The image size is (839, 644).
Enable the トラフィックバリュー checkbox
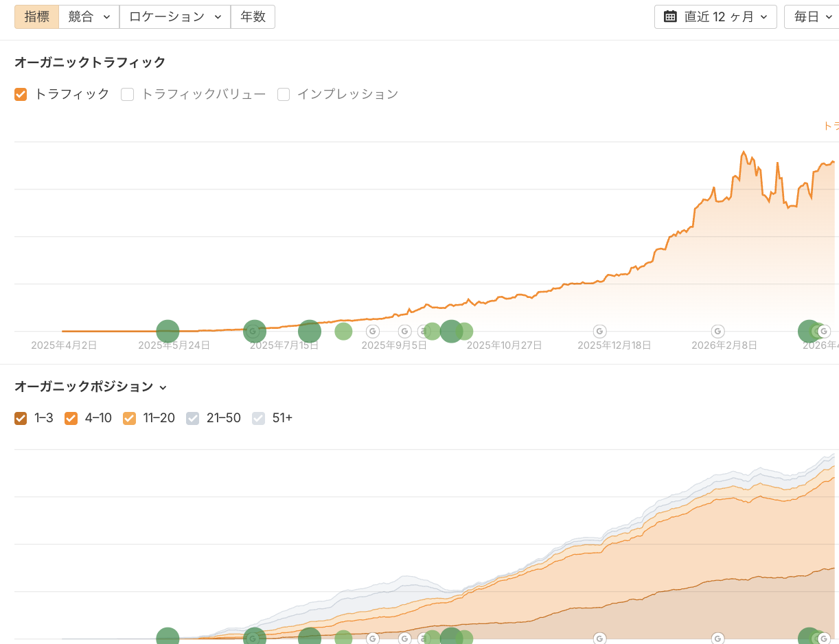point(127,95)
